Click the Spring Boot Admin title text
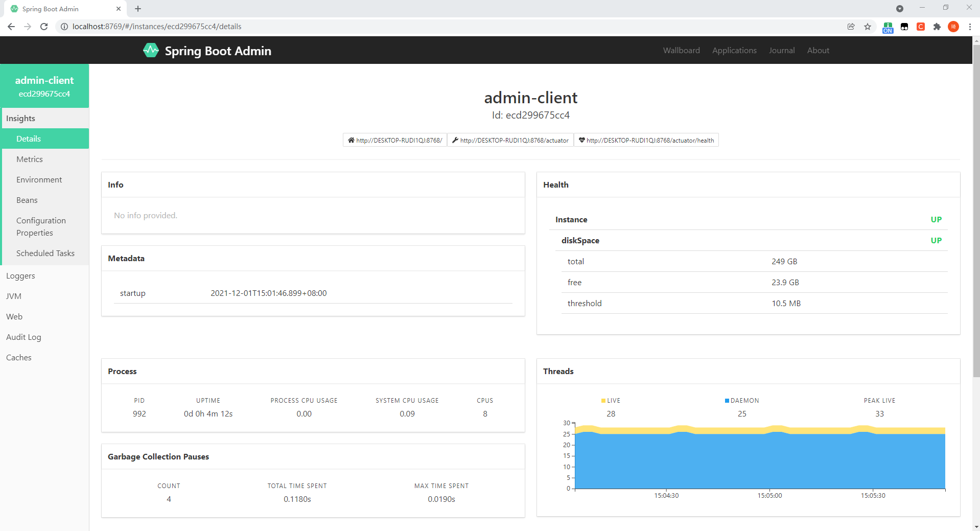This screenshot has height=531, width=980. 218,51
